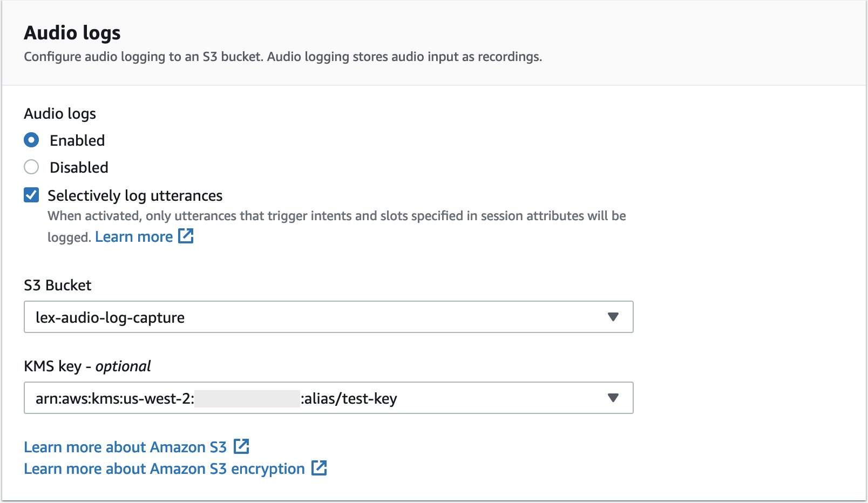Open Learn more about Amazon S3 link
The height and width of the screenshot is (503, 868).
(x=125, y=447)
